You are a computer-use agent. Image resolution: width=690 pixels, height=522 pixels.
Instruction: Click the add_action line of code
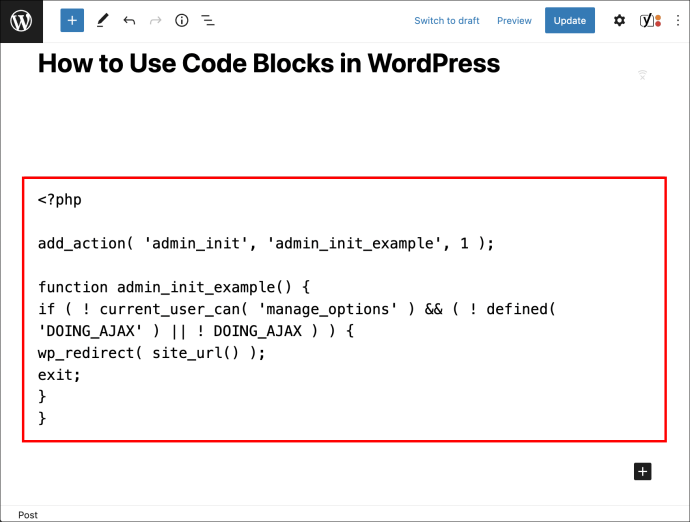pos(266,243)
